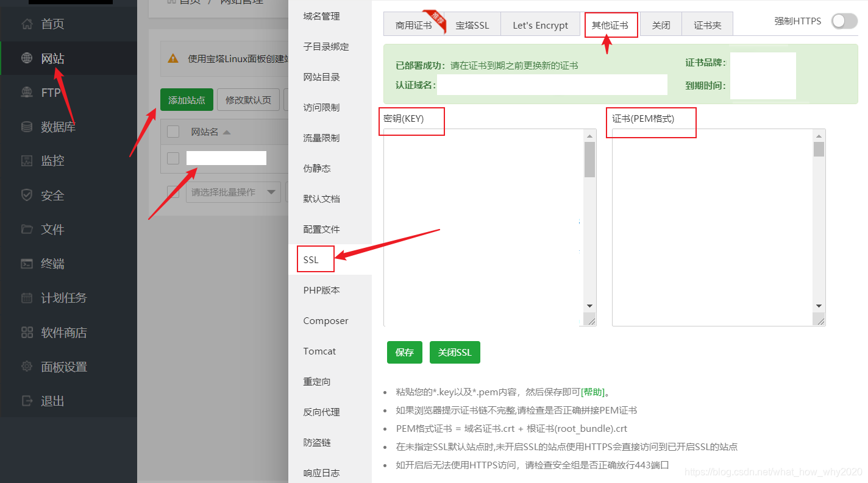Click the 修改默认页 button

pos(248,100)
